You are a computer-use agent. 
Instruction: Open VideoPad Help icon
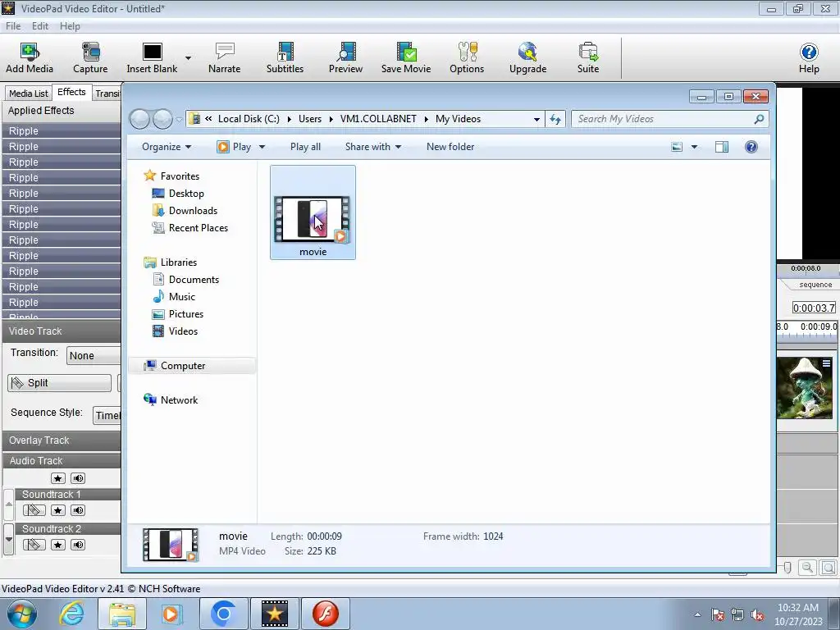tap(808, 58)
